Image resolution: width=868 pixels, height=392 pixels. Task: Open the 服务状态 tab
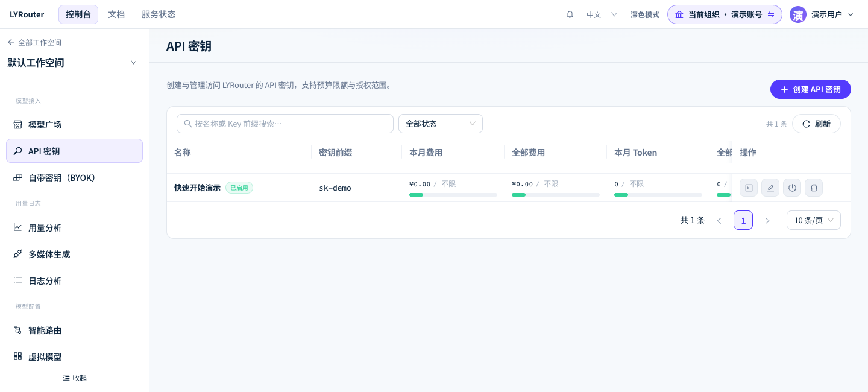159,14
